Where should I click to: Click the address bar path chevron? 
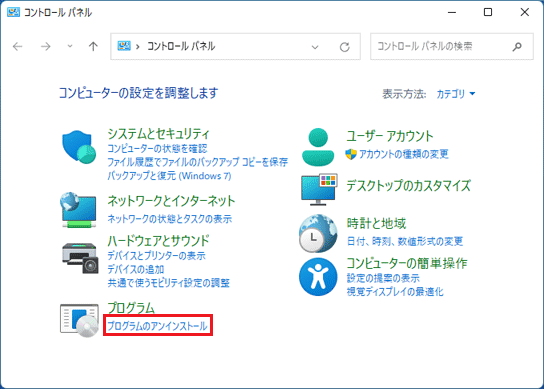click(138, 46)
